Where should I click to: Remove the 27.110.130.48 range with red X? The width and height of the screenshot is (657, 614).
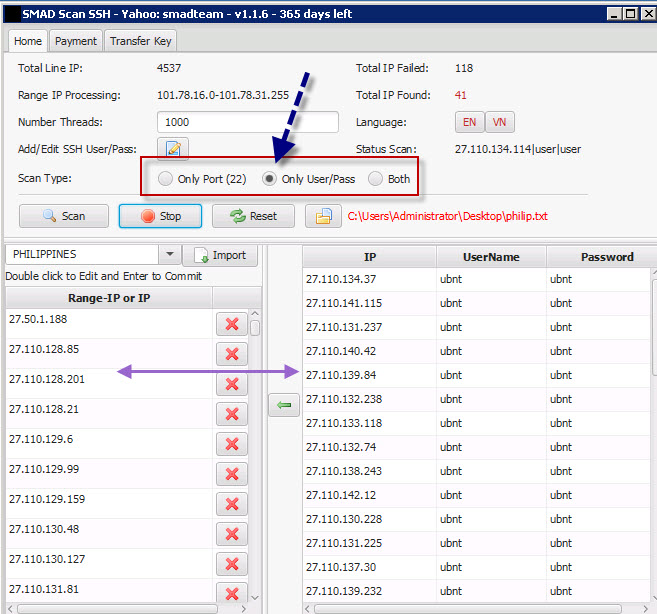pyautogui.click(x=231, y=532)
